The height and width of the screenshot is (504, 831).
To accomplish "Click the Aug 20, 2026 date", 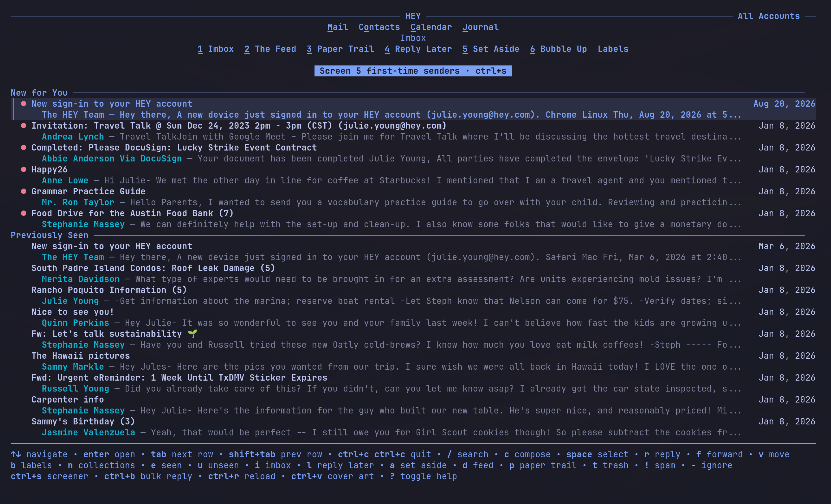I will 785,104.
